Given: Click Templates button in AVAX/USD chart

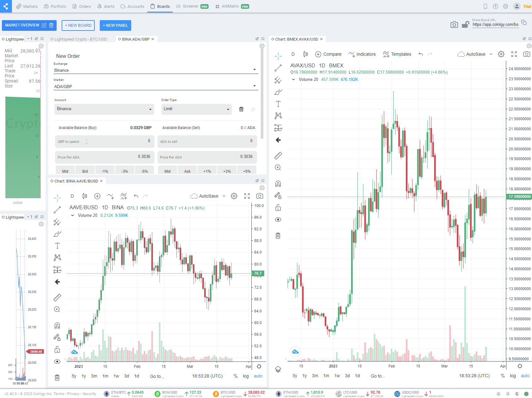Looking at the screenshot, I should [x=397, y=54].
